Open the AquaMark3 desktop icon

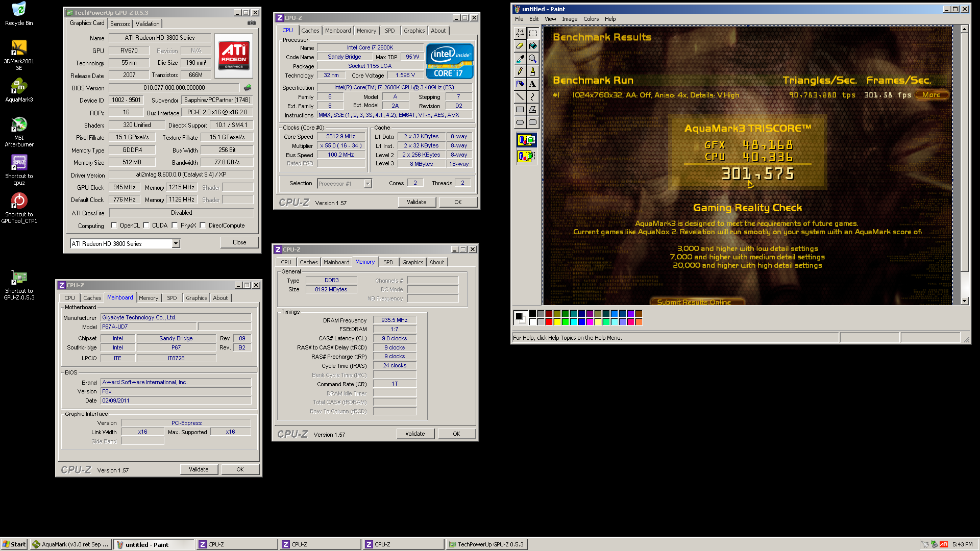coord(19,90)
